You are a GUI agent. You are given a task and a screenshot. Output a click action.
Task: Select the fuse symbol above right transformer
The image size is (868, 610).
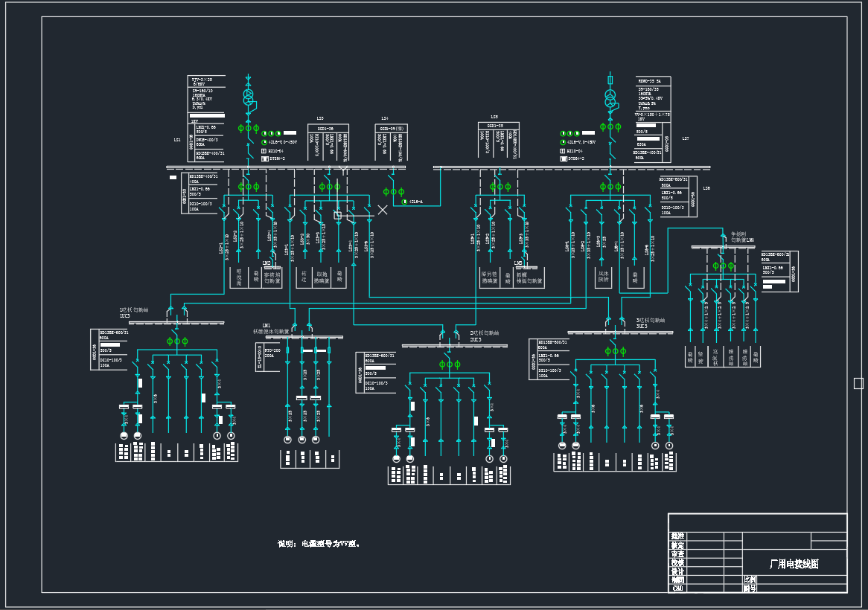pyautogui.click(x=610, y=80)
